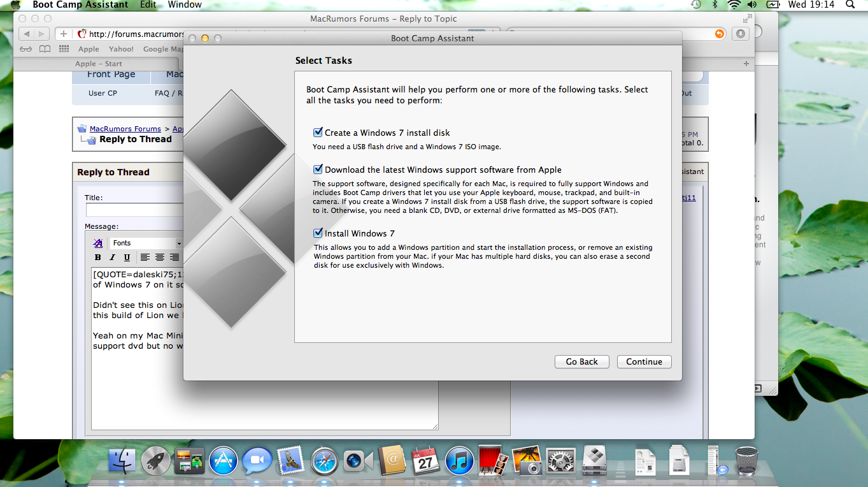Screen dimensions: 868x487
Task: Open Launchpad from the Dock
Action: click(156, 460)
